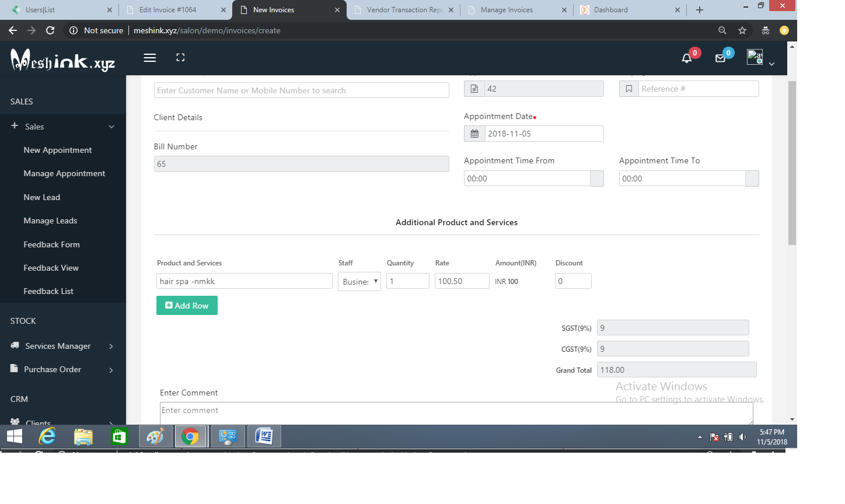Open notifications bell icon

point(687,58)
